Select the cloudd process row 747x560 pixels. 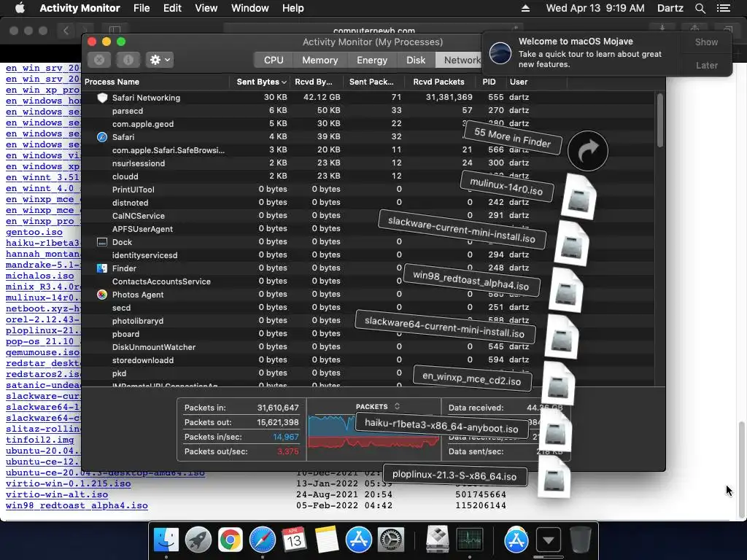(368, 176)
